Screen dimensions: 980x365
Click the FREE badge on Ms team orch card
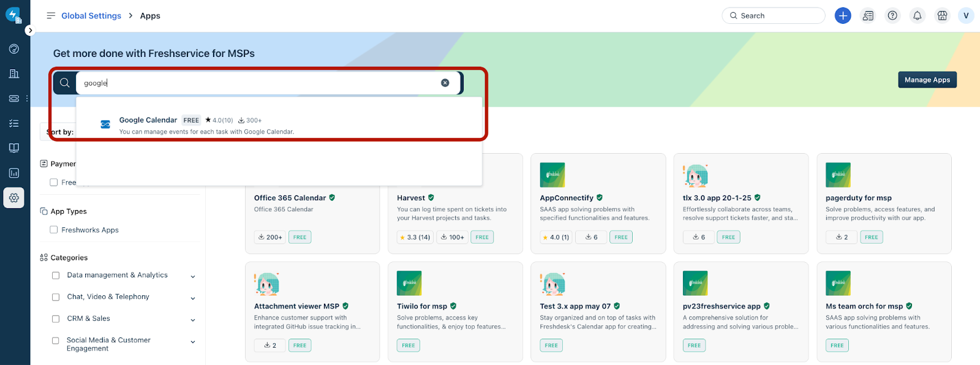[x=837, y=345]
